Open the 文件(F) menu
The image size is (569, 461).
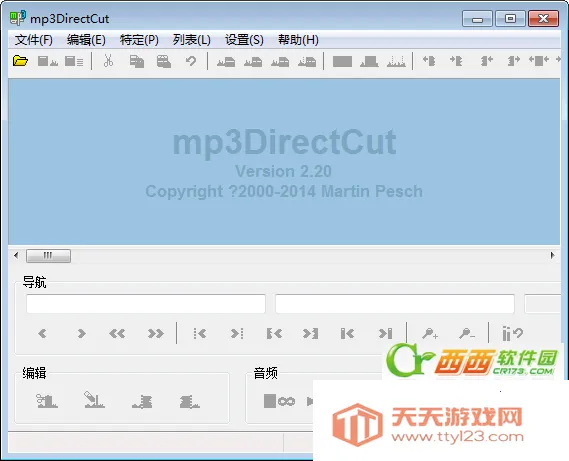pos(34,40)
